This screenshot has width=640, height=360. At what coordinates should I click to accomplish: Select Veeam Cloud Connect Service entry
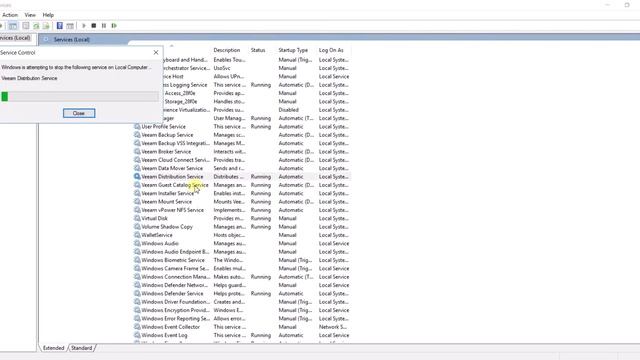pos(175,160)
